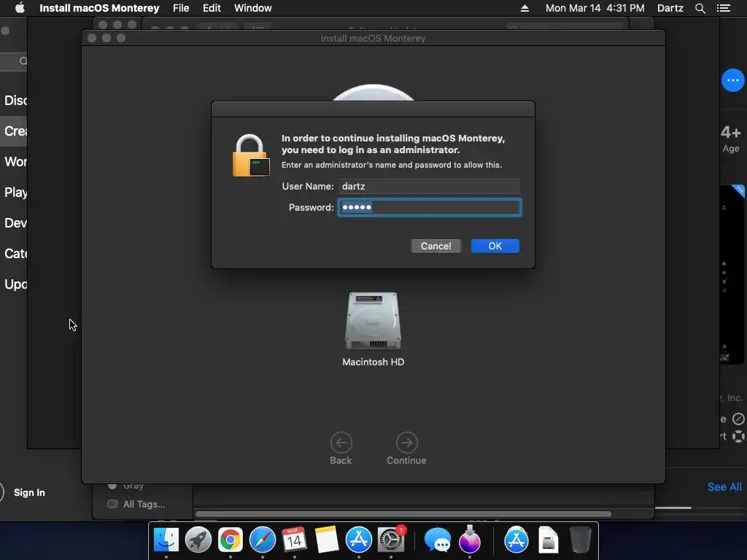747x560 pixels.
Task: Open the document stack in Dock
Action: pyautogui.click(x=549, y=540)
